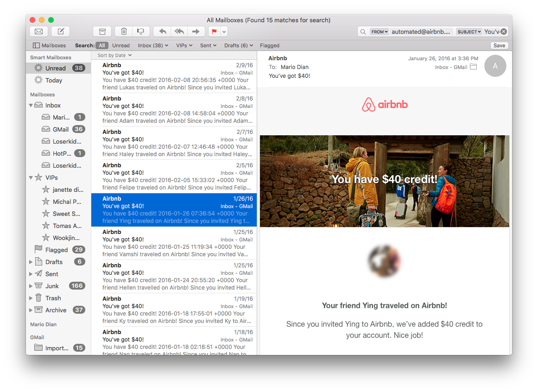This screenshot has height=392, width=538.
Task: Toggle the Mailboxes sidebar
Action: coord(49,45)
